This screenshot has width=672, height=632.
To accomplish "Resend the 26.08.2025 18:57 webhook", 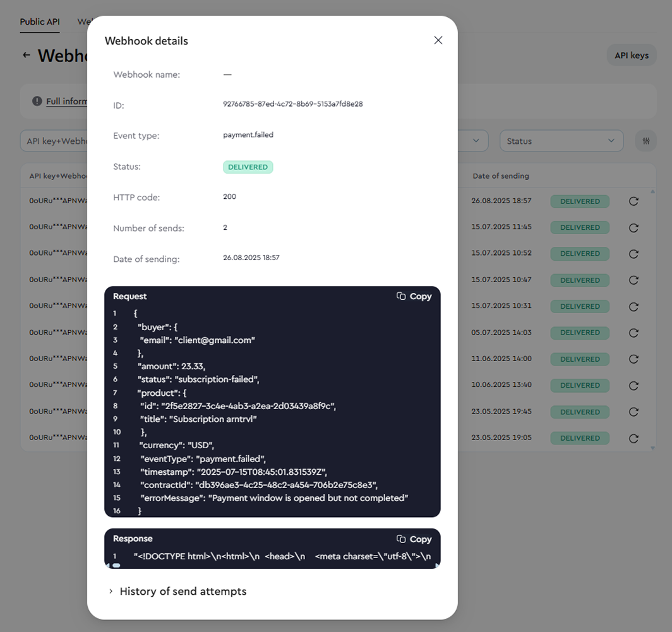I will (x=633, y=201).
